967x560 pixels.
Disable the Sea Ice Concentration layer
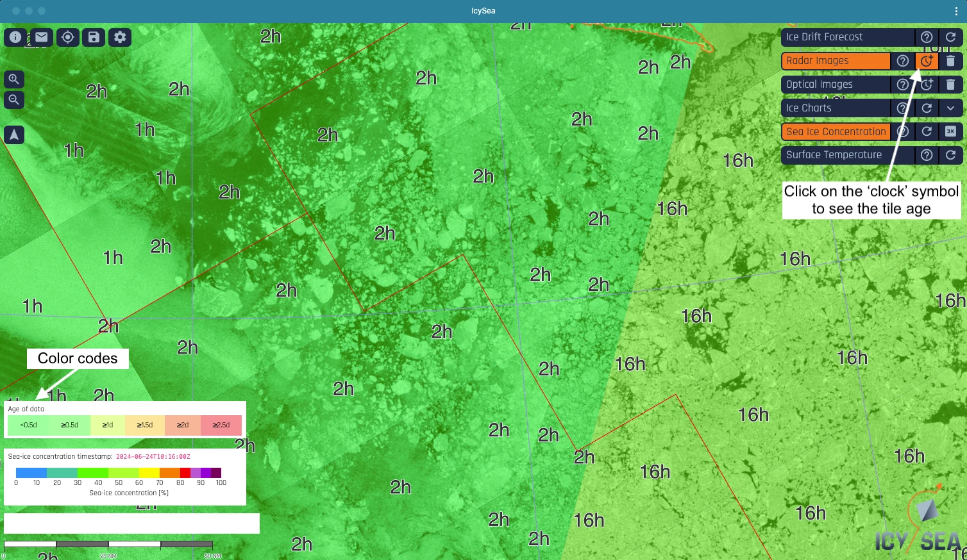(x=836, y=131)
